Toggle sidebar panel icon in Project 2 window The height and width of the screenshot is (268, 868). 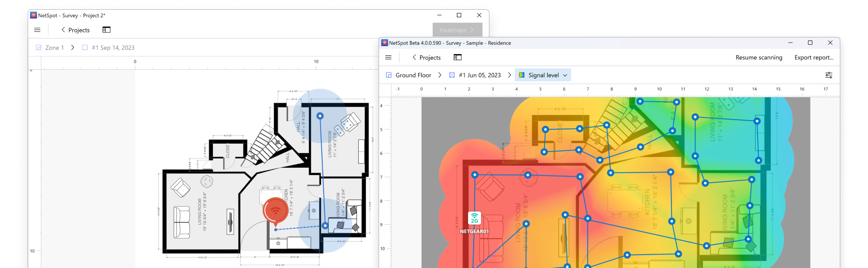106,30
